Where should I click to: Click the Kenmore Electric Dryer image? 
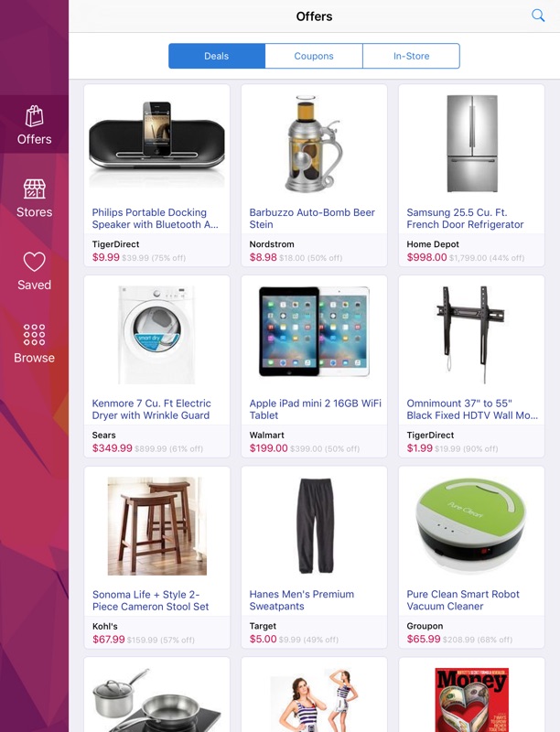coord(156,335)
